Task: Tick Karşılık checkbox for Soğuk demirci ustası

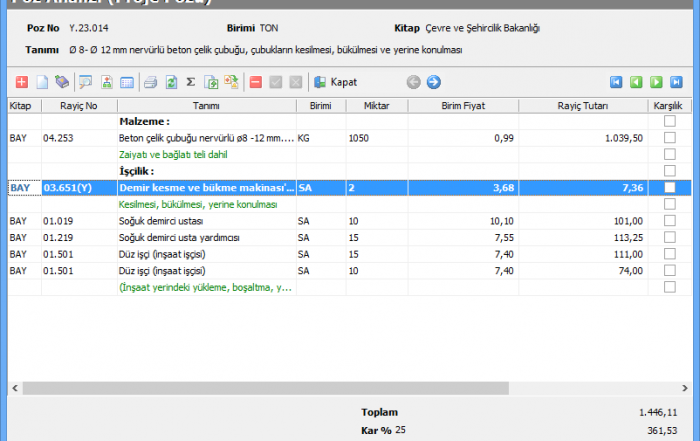Action: [x=669, y=221]
